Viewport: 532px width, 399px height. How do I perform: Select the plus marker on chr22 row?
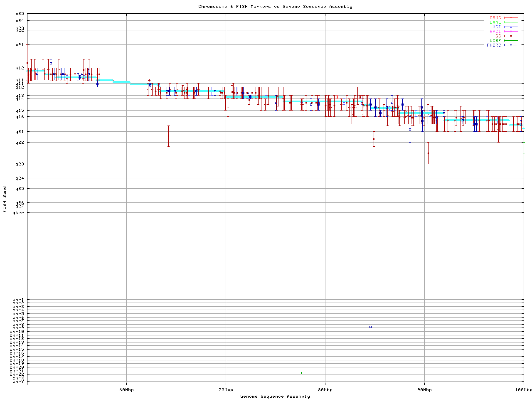(301, 373)
